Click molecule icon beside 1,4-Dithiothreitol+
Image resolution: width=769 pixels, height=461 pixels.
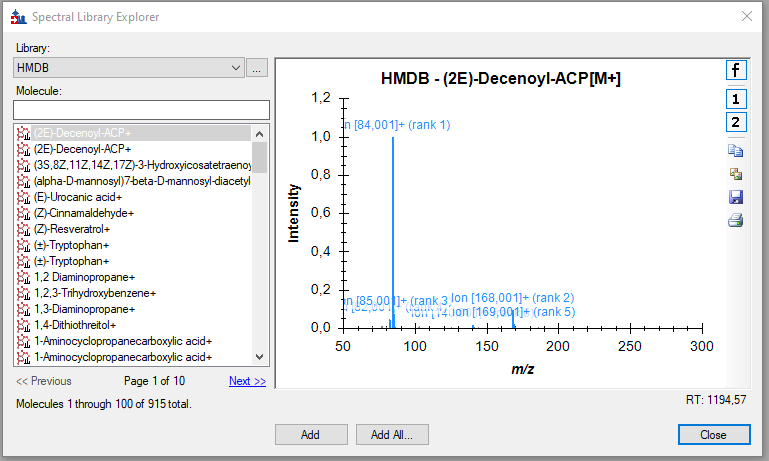click(x=24, y=325)
